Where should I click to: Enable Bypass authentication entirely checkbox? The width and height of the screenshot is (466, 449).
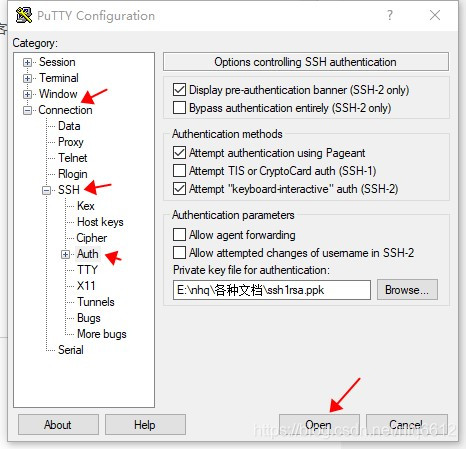pos(179,108)
